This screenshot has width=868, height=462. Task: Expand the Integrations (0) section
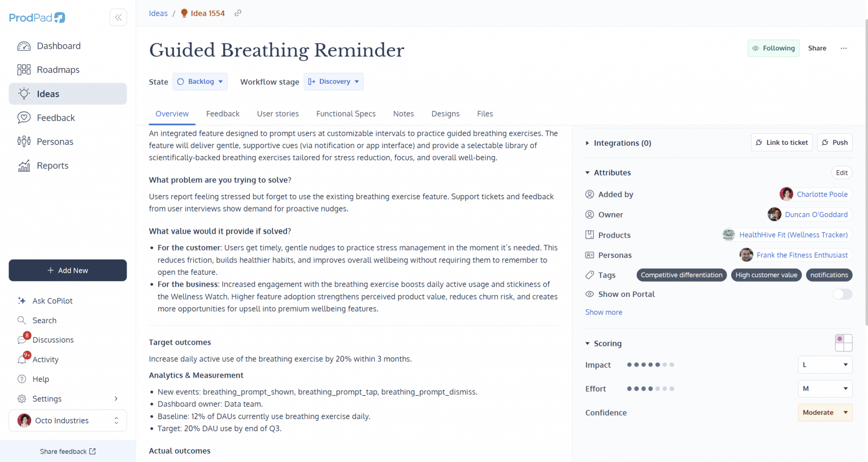coord(618,143)
